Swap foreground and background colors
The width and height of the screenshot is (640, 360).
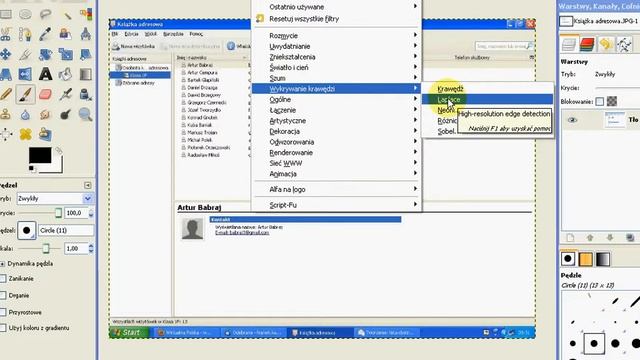coord(59,151)
